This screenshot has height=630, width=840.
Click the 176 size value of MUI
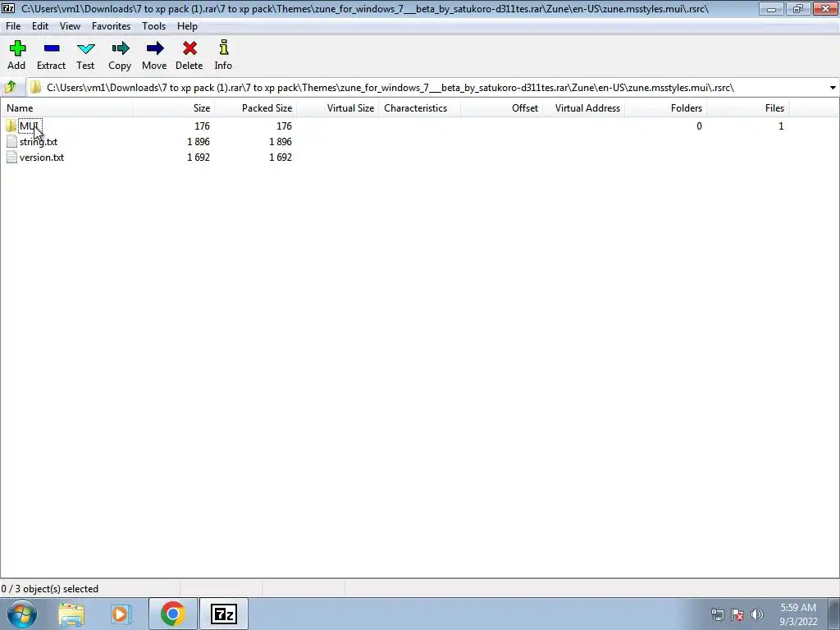tap(202, 126)
